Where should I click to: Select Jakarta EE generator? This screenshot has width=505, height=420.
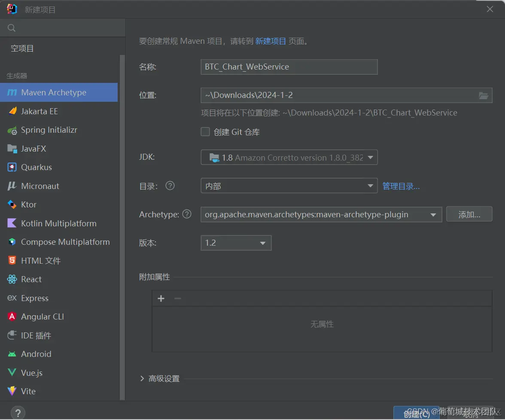click(x=59, y=111)
